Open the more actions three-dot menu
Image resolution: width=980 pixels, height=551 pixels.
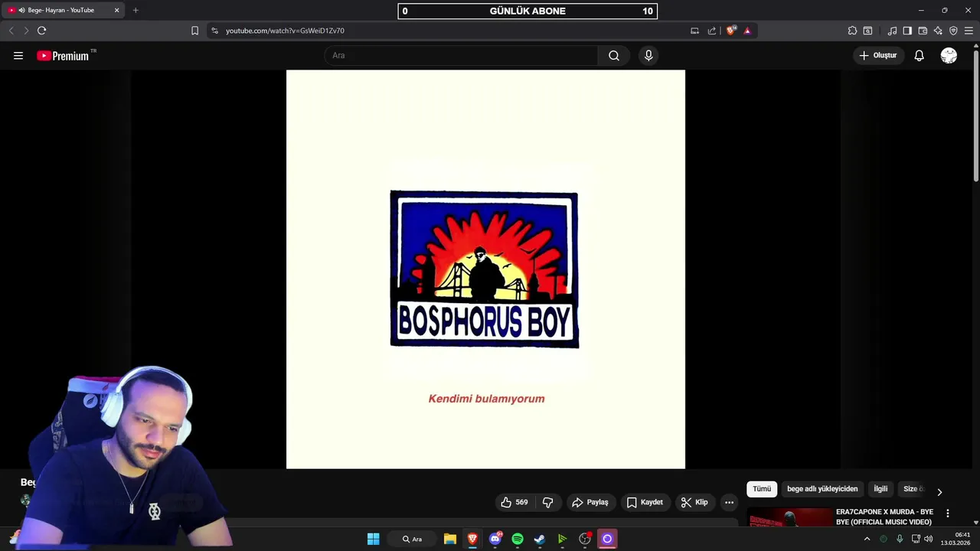point(729,502)
